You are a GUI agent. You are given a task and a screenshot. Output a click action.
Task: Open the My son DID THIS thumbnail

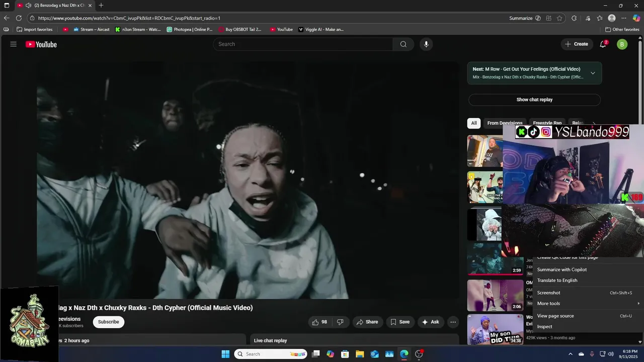pyautogui.click(x=495, y=329)
